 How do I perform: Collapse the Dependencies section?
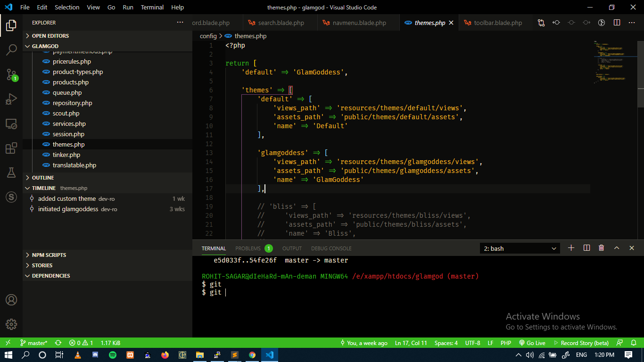click(107, 276)
